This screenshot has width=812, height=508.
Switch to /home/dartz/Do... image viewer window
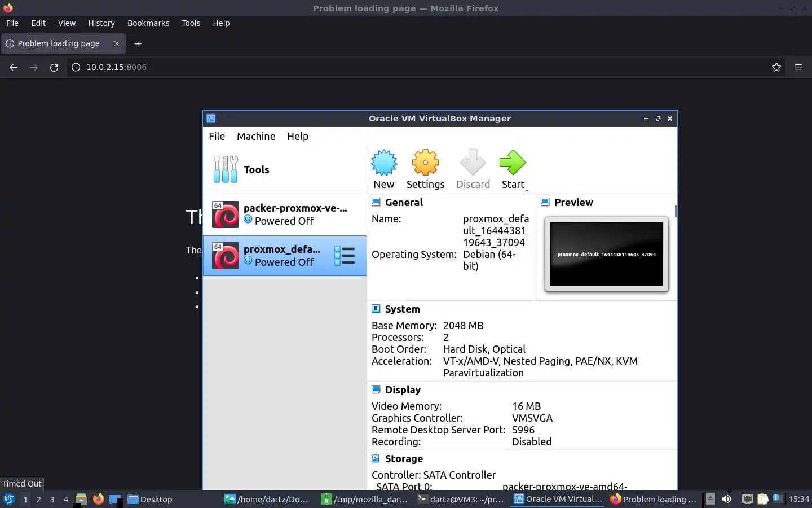tap(267, 500)
